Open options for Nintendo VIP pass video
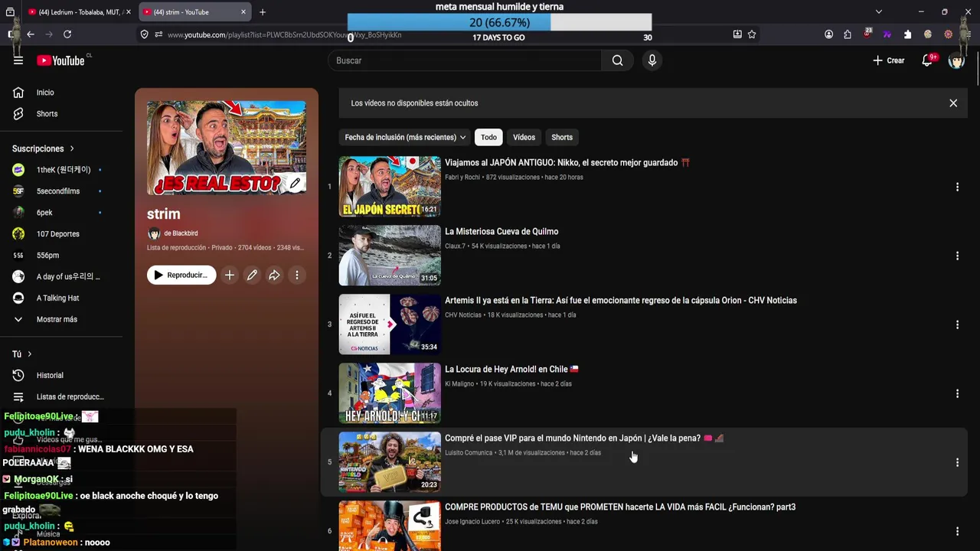The width and height of the screenshot is (980, 551). click(x=957, y=462)
